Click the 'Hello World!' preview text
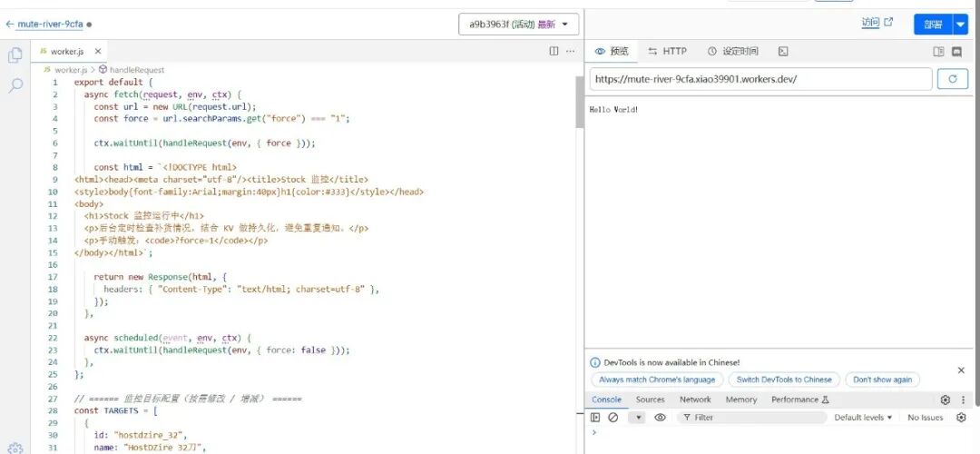Screen dimensions: 980x454 click(613, 110)
